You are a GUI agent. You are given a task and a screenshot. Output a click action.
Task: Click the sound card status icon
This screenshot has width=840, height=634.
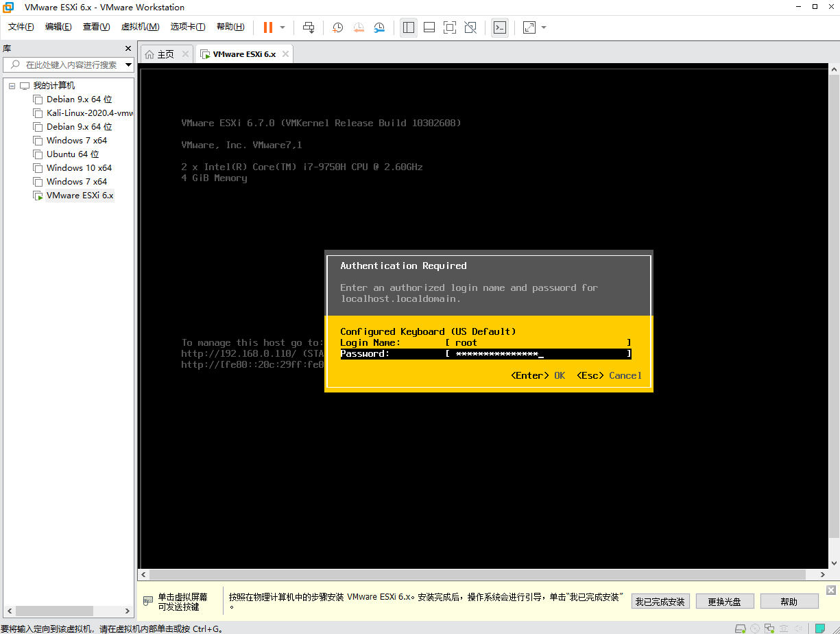(x=798, y=629)
